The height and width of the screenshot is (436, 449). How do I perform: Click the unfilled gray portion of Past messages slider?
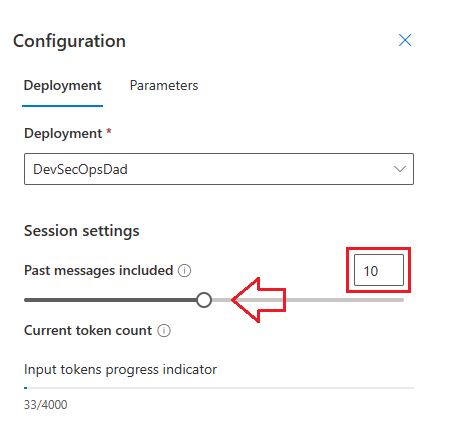(308, 300)
